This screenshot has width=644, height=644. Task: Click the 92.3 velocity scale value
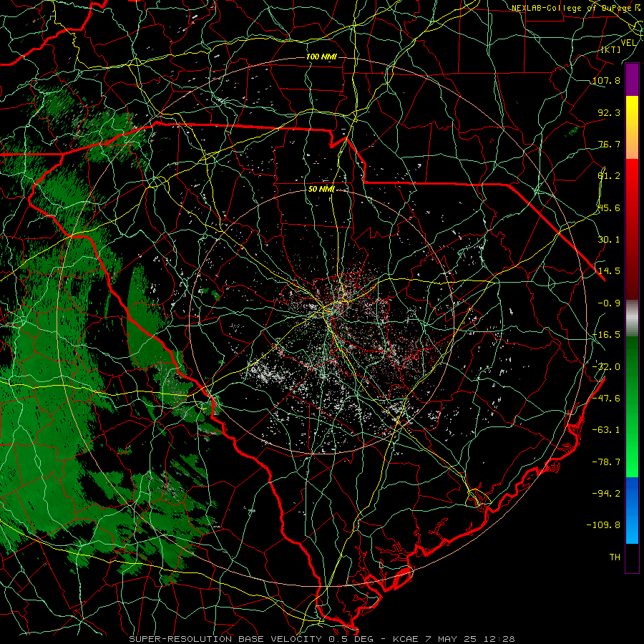(609, 112)
